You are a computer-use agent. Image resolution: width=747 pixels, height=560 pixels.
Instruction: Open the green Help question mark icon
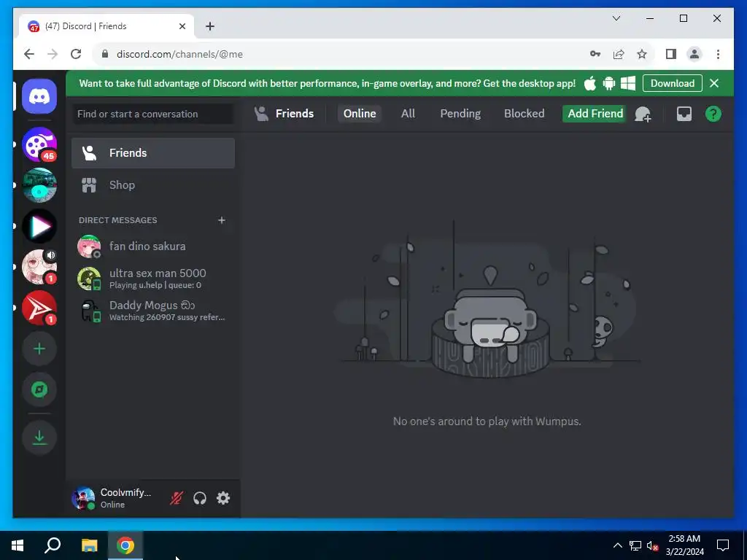[713, 114]
